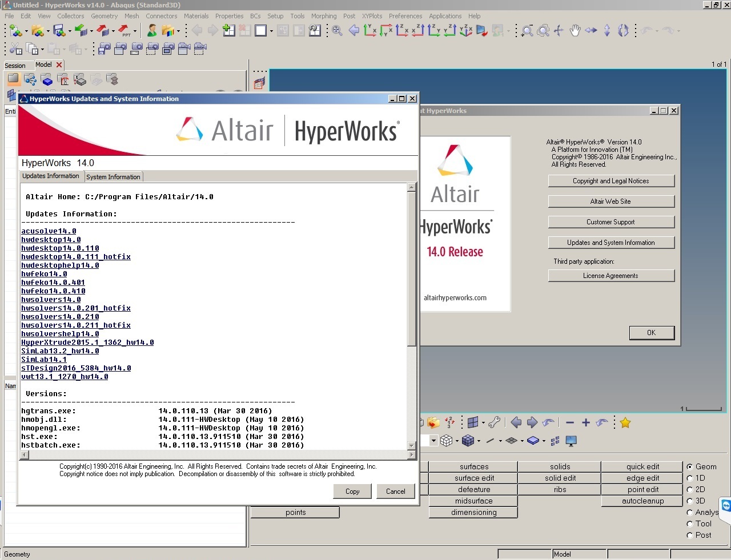Screen dimensions: 731x560
Task: Open the SimLab14.1 update link
Action: [x=44, y=360]
